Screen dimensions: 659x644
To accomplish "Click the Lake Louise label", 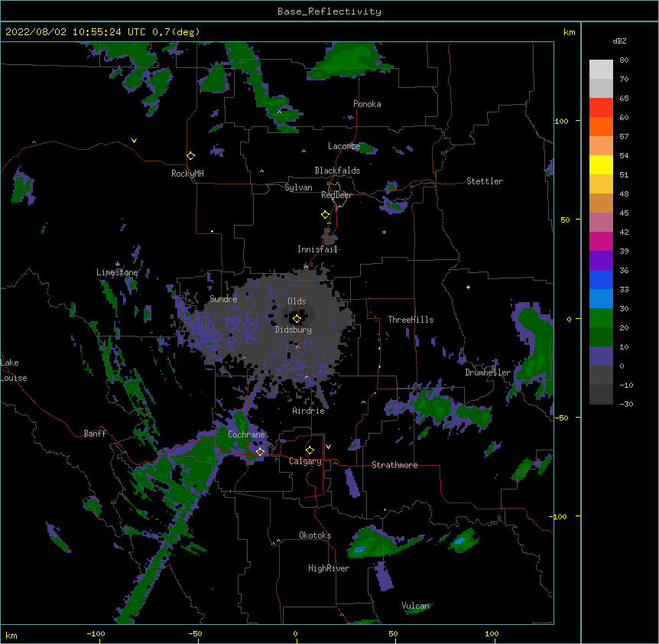I will click(x=14, y=370).
